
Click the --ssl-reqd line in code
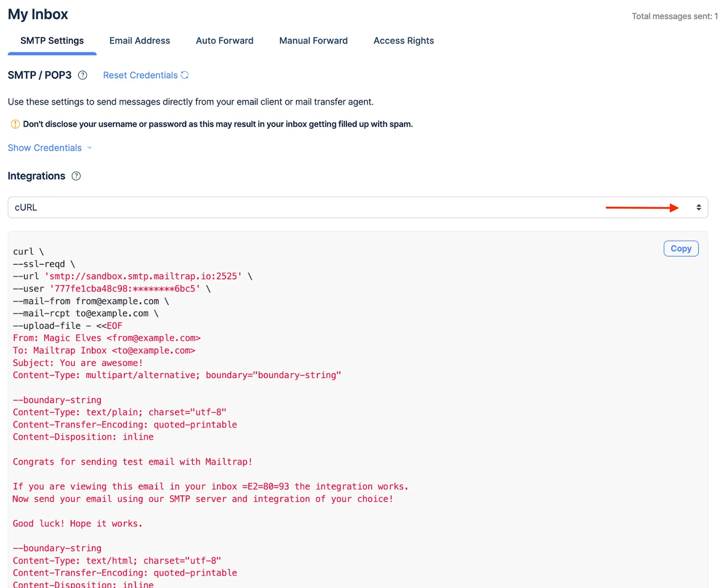[x=44, y=264]
